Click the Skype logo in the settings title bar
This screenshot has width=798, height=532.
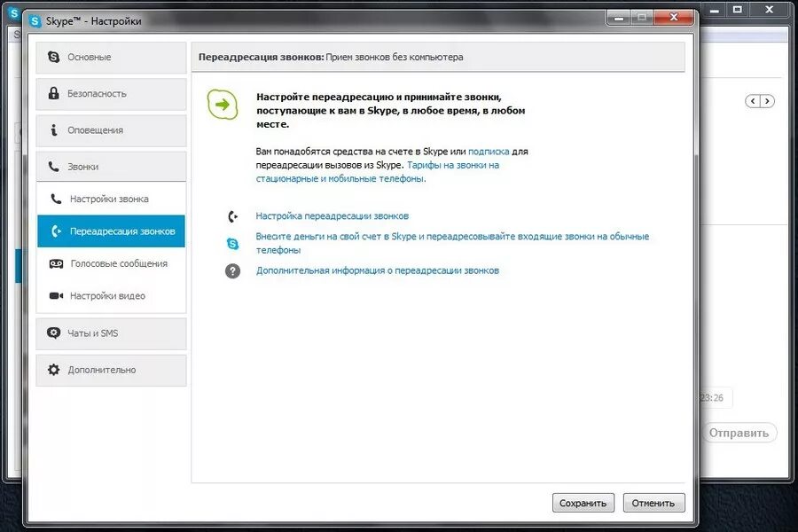35,21
